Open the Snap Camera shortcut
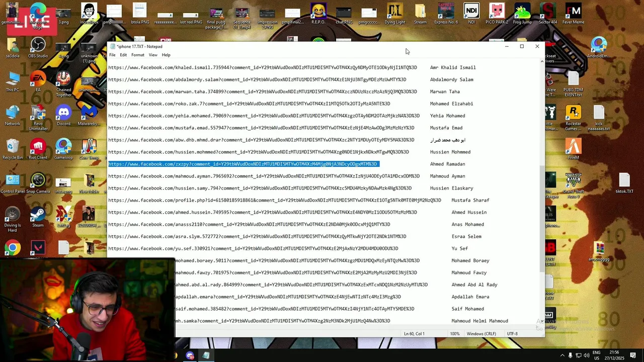This screenshot has height=362, width=644. pyautogui.click(x=38, y=184)
